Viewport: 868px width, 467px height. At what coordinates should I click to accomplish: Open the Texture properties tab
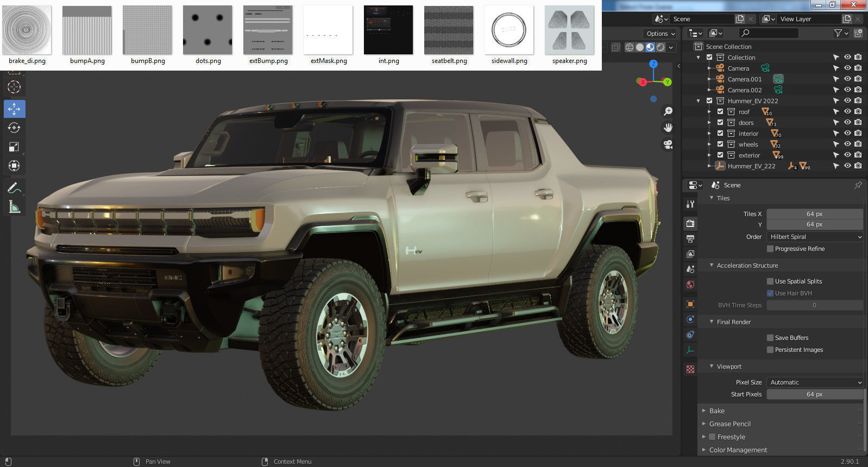[x=690, y=369]
